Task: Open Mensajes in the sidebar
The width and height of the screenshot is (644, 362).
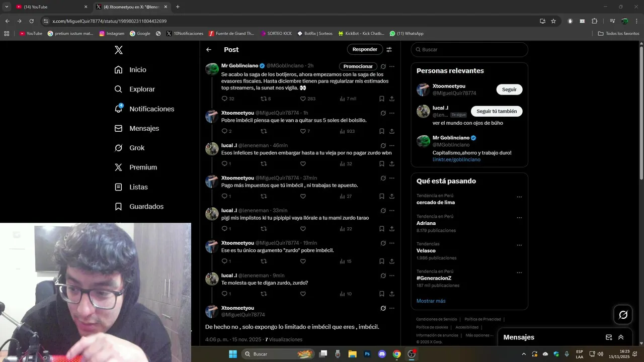Action: click(x=136, y=128)
